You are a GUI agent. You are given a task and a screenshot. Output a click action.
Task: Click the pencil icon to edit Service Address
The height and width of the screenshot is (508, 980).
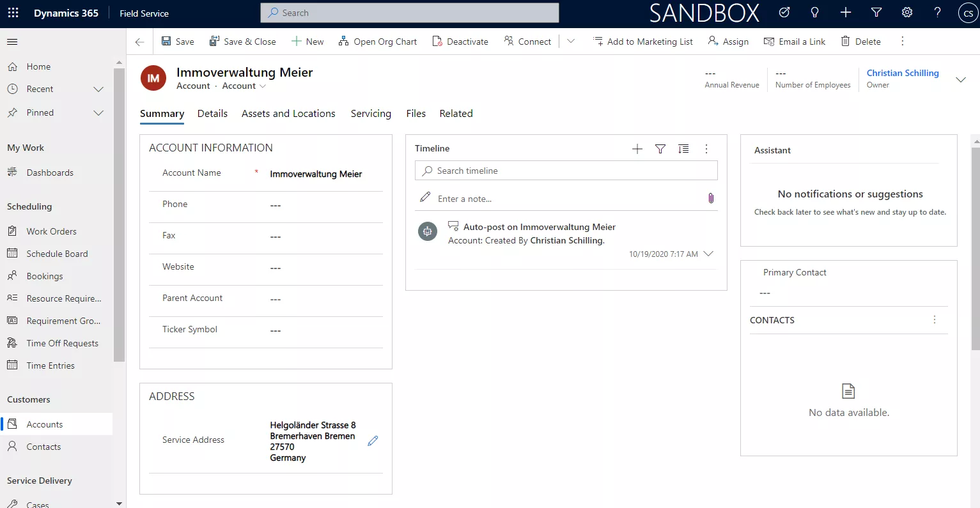(x=373, y=441)
